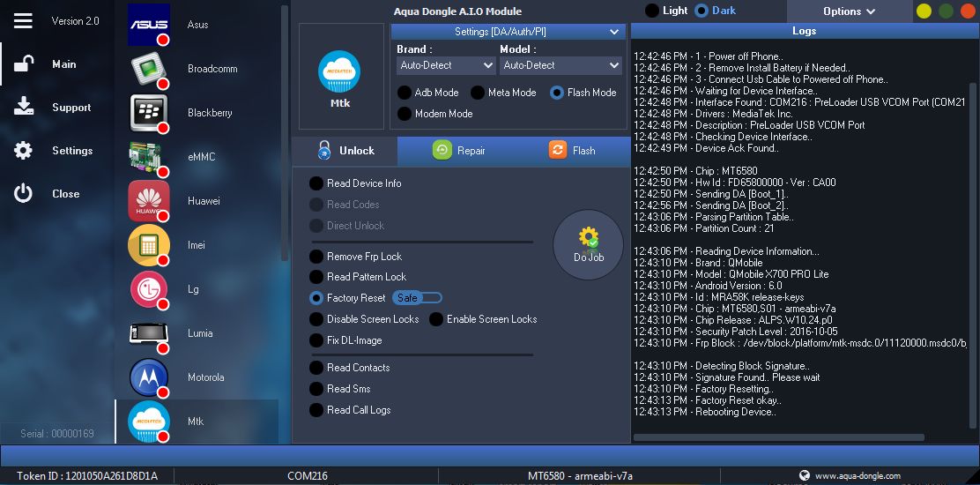Select the Light theme radio button

click(x=652, y=11)
